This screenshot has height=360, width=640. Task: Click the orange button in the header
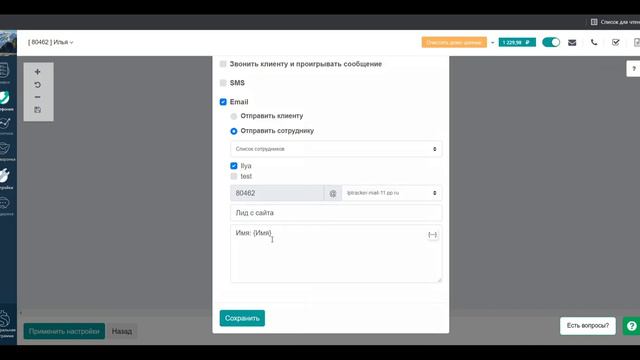[454, 42]
